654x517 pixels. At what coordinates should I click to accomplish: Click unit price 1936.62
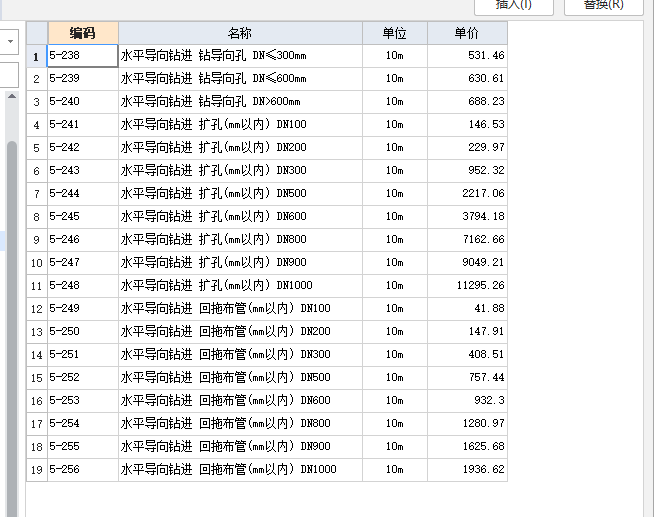(x=468, y=469)
